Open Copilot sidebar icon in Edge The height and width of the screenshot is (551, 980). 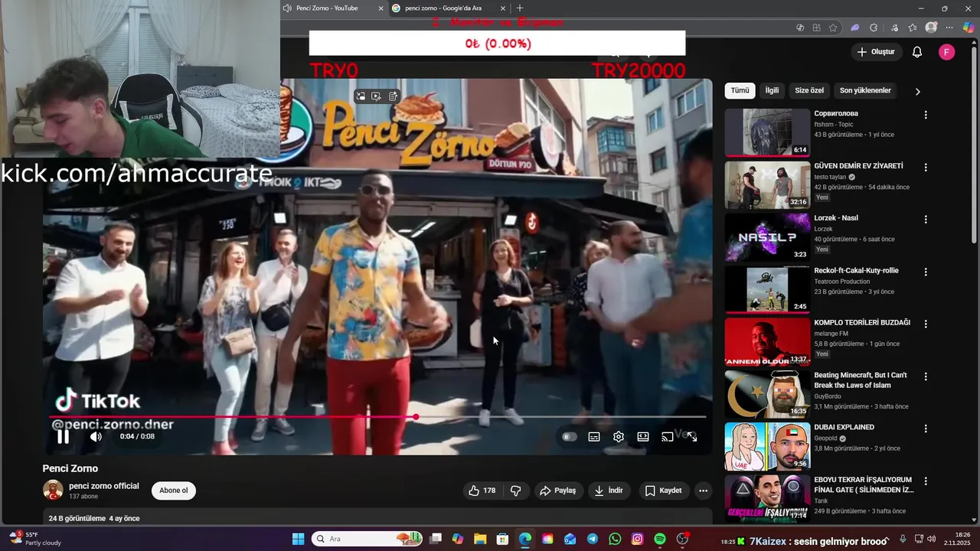tap(969, 28)
